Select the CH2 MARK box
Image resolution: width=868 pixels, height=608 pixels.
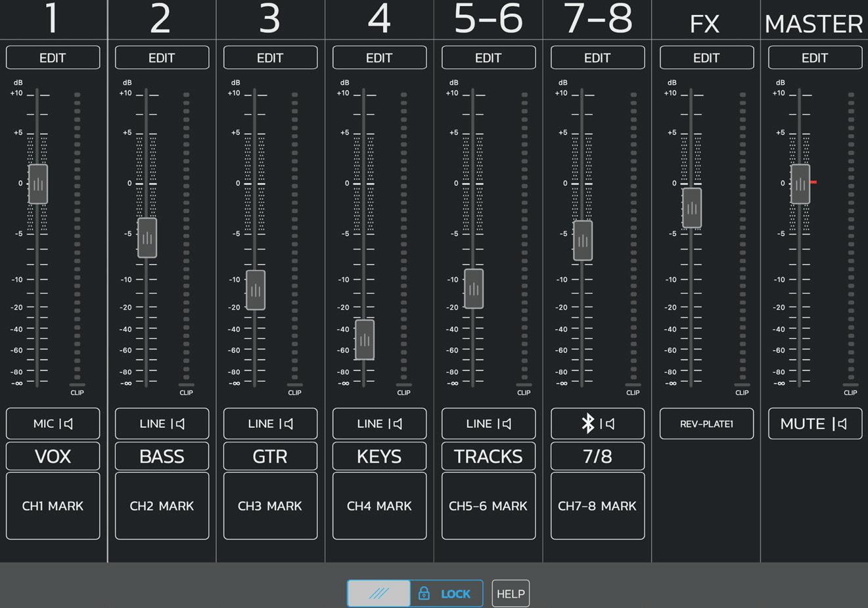coord(162,505)
